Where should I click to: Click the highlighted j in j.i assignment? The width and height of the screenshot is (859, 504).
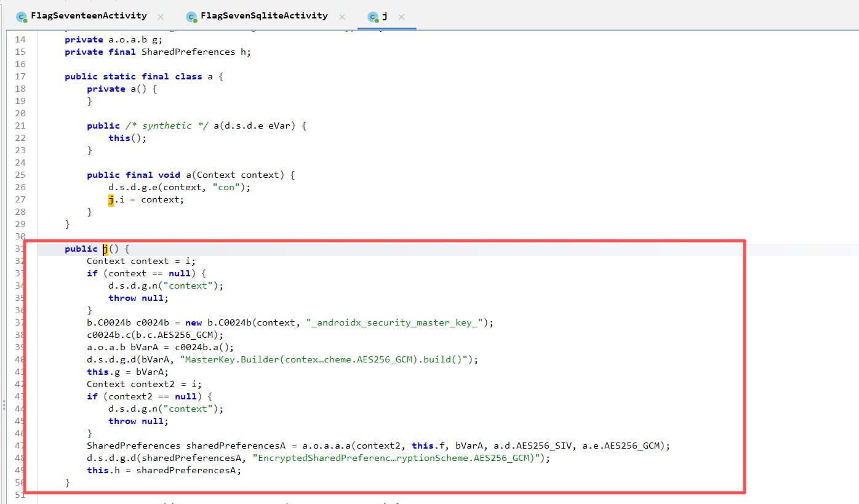[111, 199]
